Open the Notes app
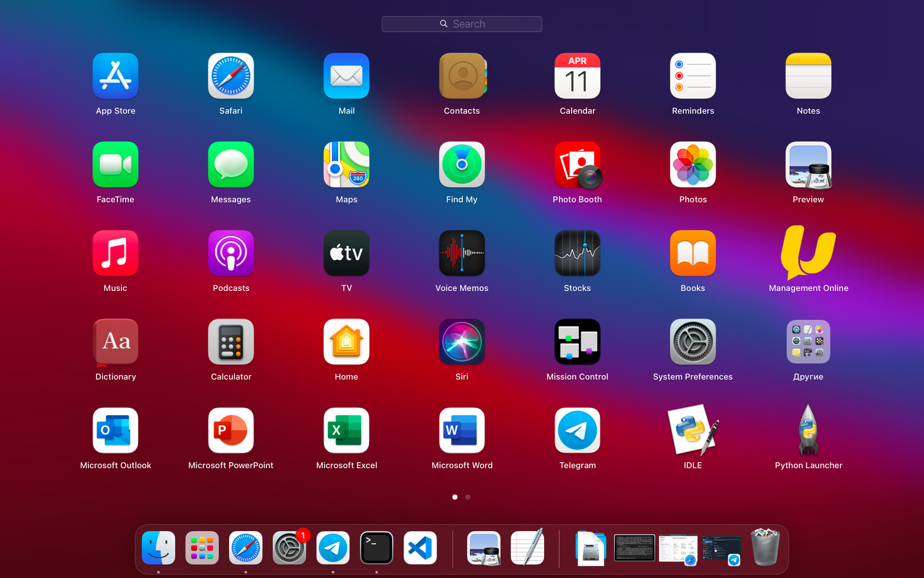 click(x=809, y=76)
